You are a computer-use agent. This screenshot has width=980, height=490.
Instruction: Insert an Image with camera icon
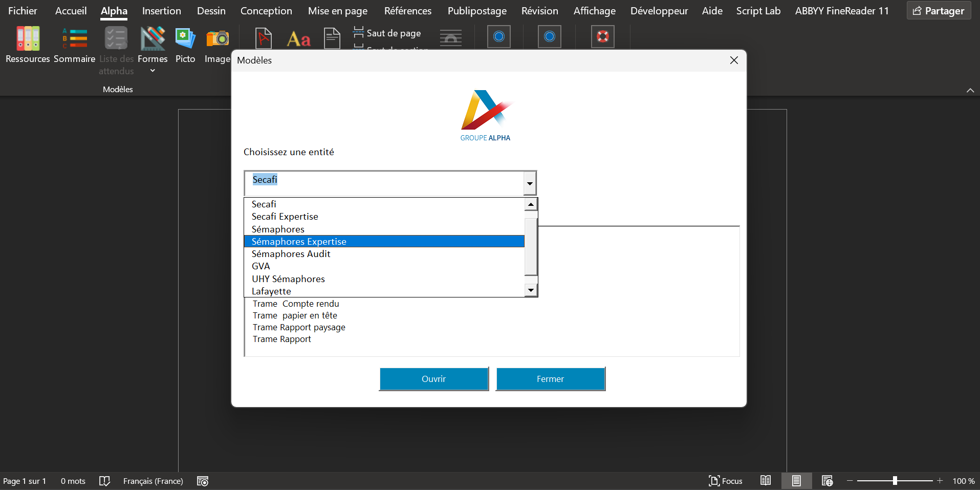coord(217,39)
